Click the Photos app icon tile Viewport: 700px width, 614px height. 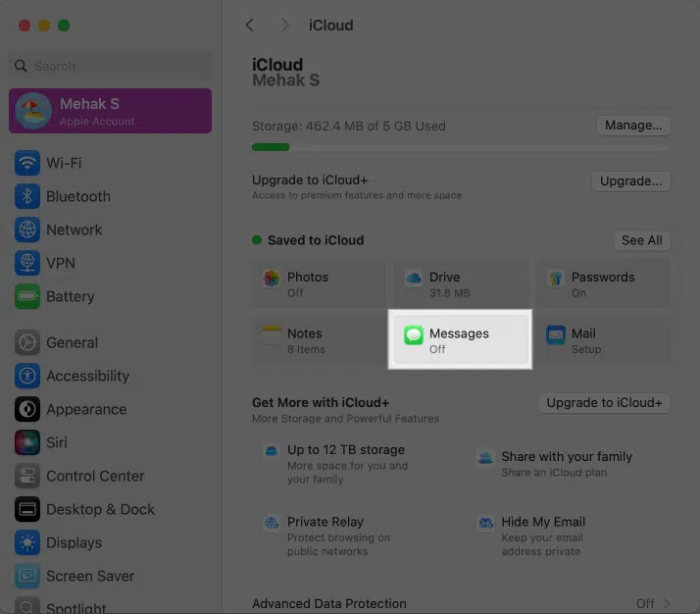(273, 280)
